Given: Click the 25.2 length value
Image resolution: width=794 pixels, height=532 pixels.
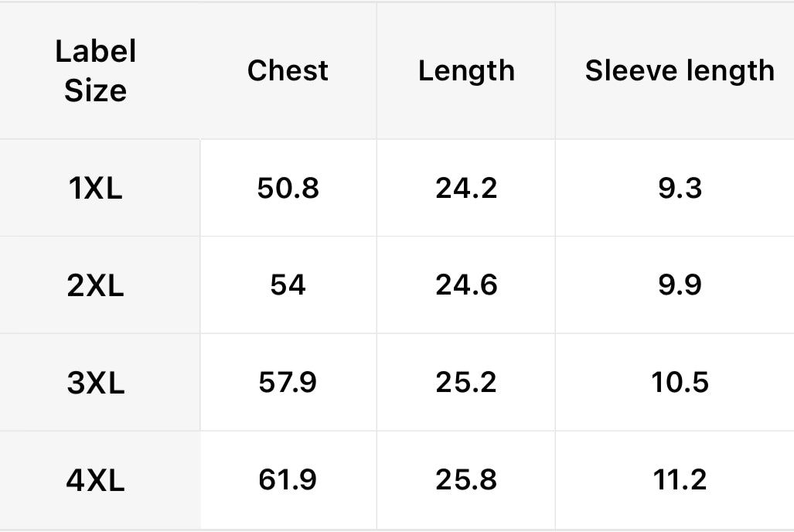Looking at the screenshot, I should (466, 384).
